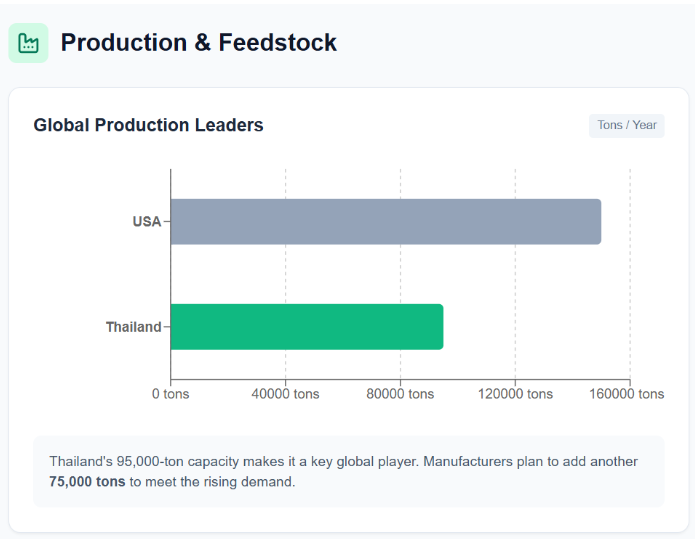Screen dimensions: 695x539
Task: Click the 120000 tons axis label
Action: 514,394
